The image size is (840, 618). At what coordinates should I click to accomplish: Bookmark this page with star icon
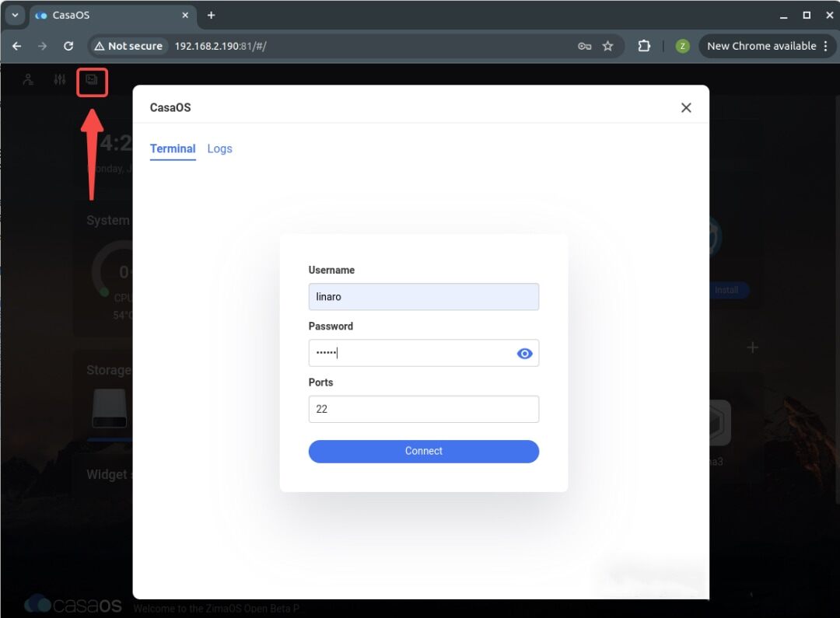tap(607, 46)
